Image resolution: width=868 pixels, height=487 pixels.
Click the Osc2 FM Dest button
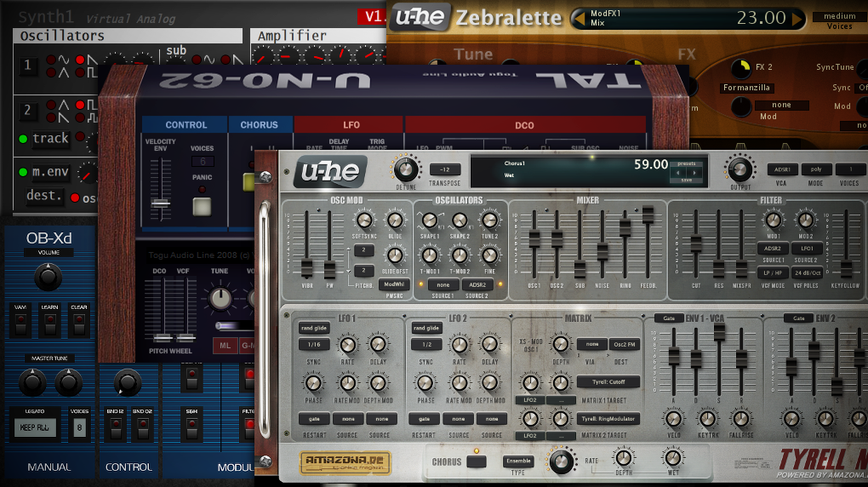point(625,345)
